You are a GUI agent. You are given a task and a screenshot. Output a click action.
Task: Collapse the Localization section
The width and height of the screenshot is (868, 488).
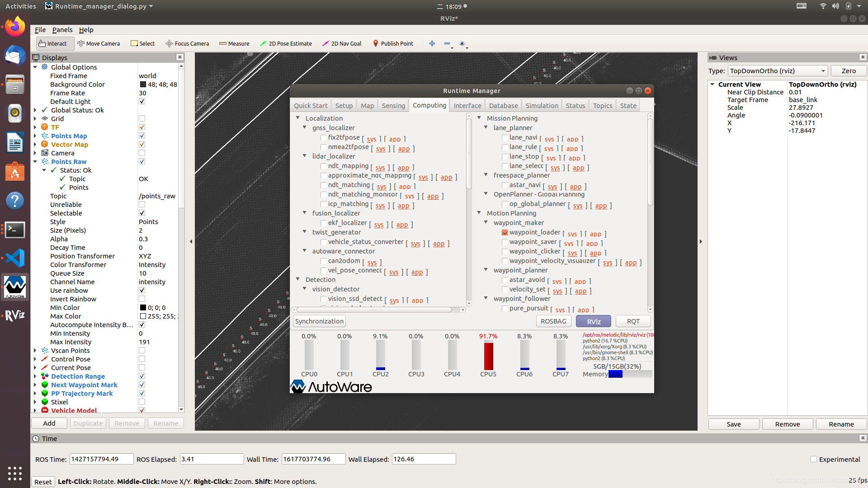coord(298,118)
